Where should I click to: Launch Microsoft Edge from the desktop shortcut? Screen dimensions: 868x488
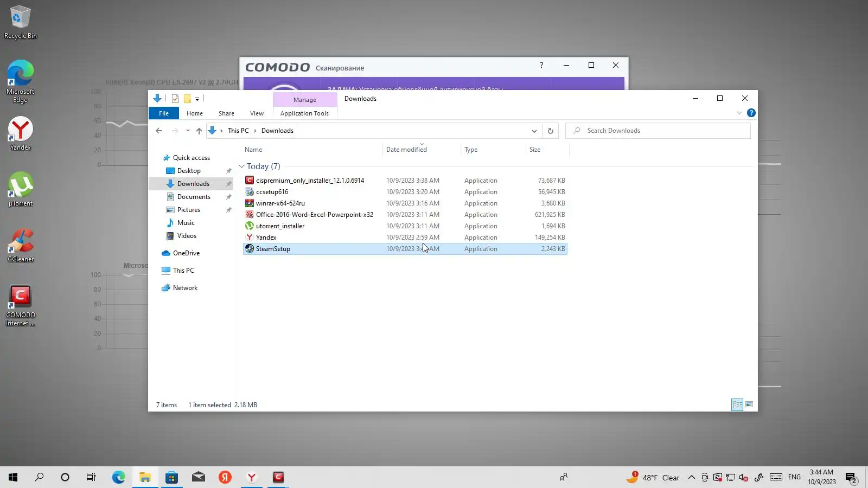21,81
